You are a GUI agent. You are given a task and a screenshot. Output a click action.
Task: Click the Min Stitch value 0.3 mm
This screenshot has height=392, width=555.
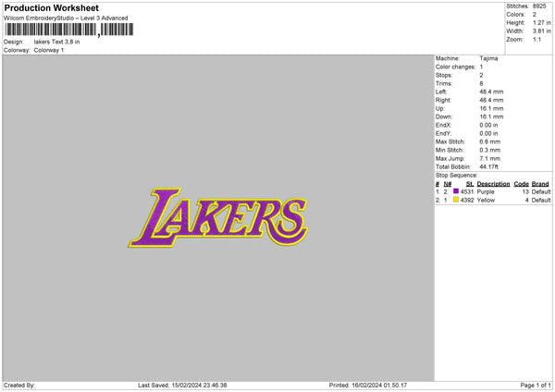490,150
